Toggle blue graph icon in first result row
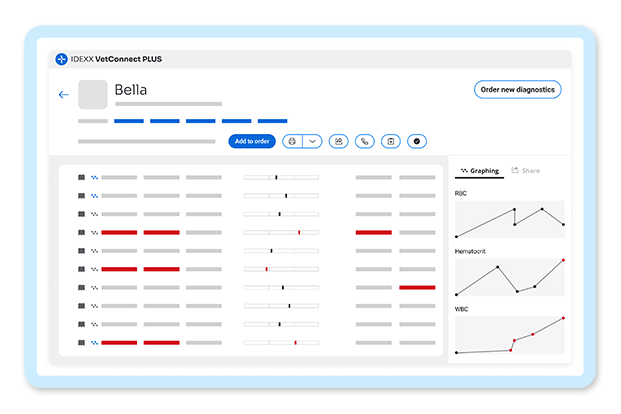The width and height of the screenshot is (621, 414). click(94, 177)
